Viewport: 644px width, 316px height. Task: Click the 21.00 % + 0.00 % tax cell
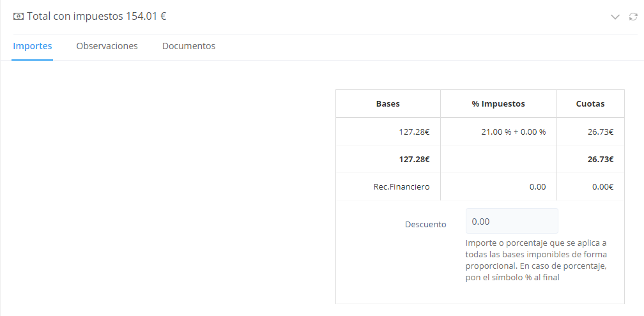[x=513, y=132]
